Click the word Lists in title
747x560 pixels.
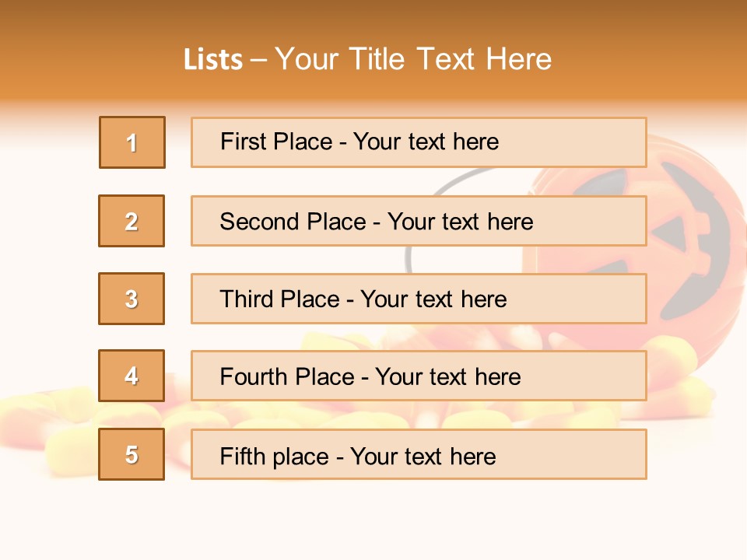213,60
